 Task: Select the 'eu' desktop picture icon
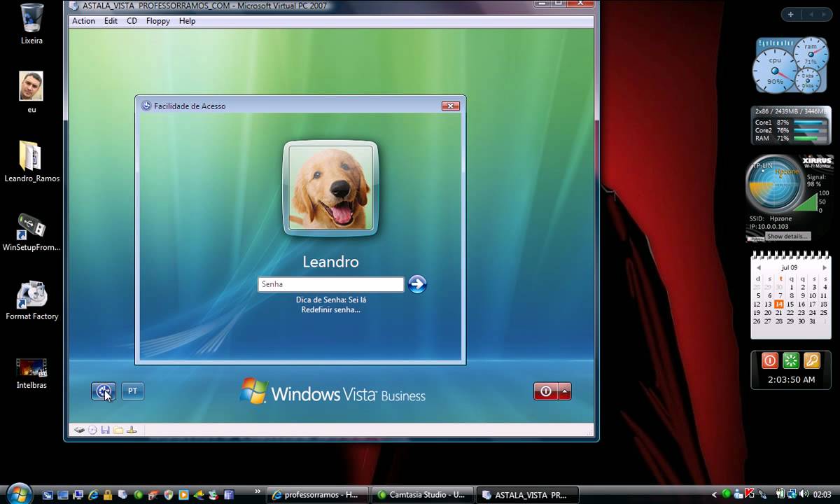(x=31, y=92)
